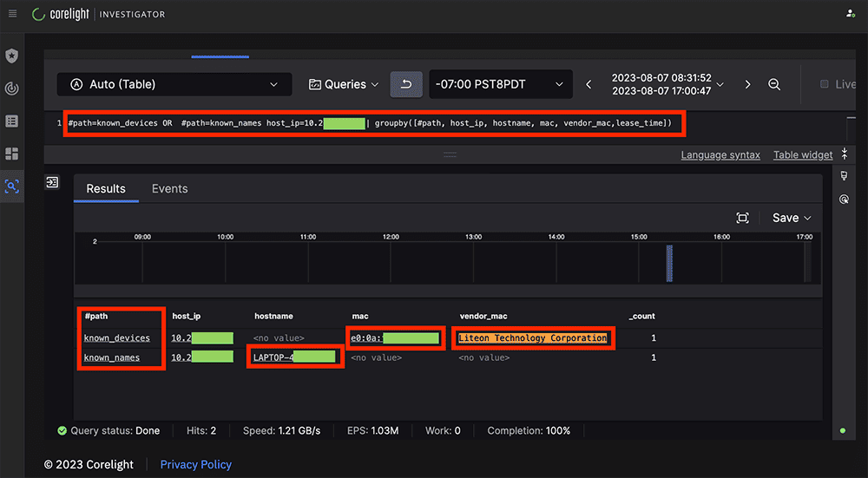This screenshot has height=478, width=868.
Task: Open the Language syntax link
Action: tap(720, 155)
